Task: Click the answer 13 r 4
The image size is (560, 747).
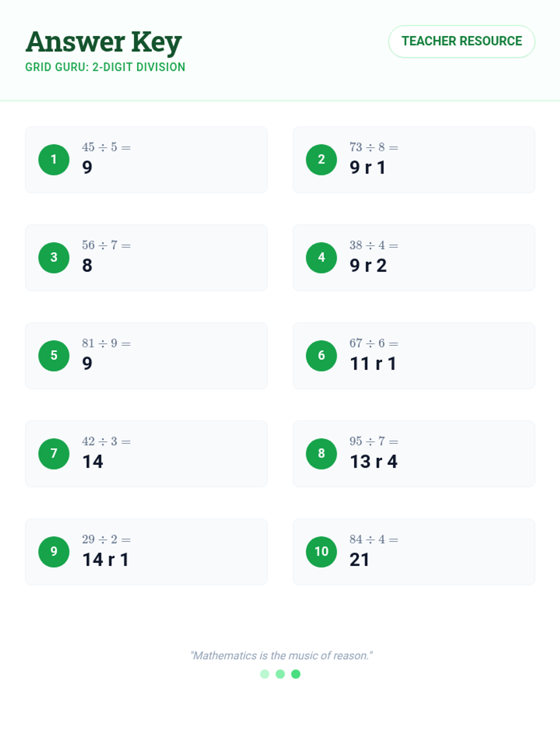Action: click(373, 462)
